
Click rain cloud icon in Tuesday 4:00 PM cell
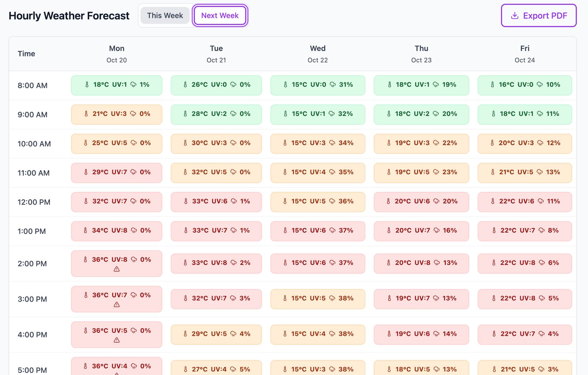[x=233, y=334]
